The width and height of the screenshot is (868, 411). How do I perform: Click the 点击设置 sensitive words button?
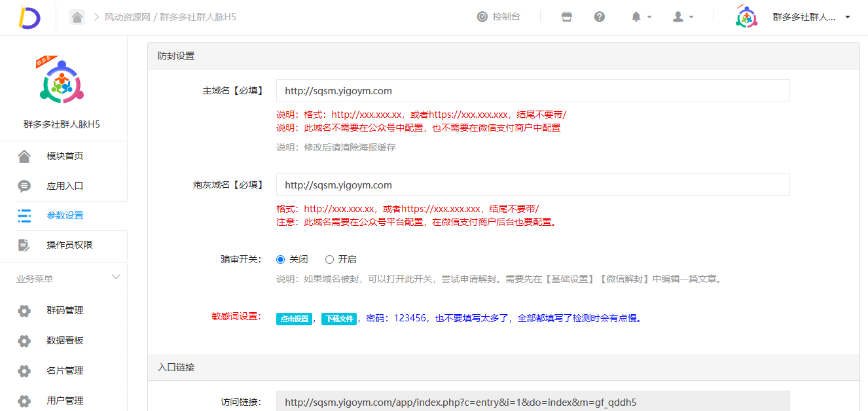click(x=293, y=319)
